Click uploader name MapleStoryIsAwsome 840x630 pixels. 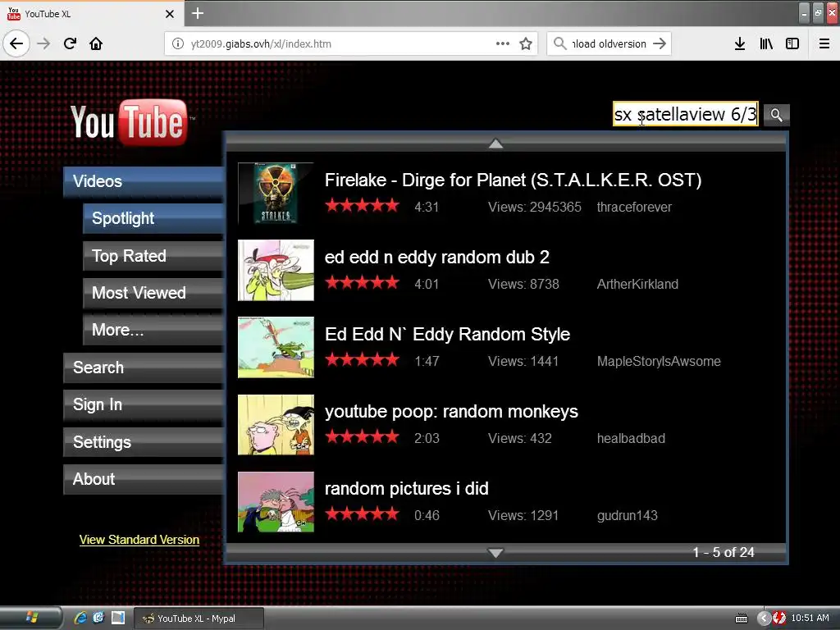click(659, 362)
